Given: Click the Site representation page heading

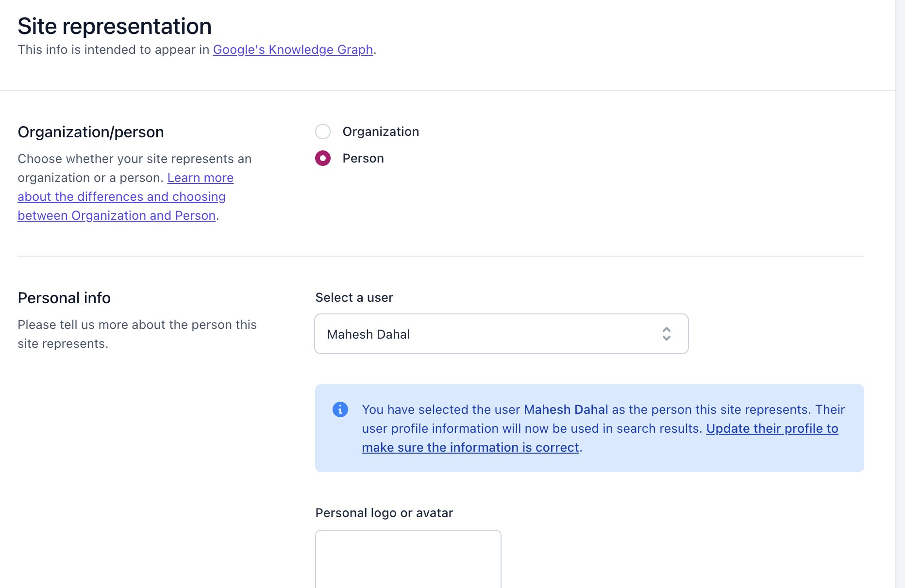Looking at the screenshot, I should pyautogui.click(x=114, y=26).
